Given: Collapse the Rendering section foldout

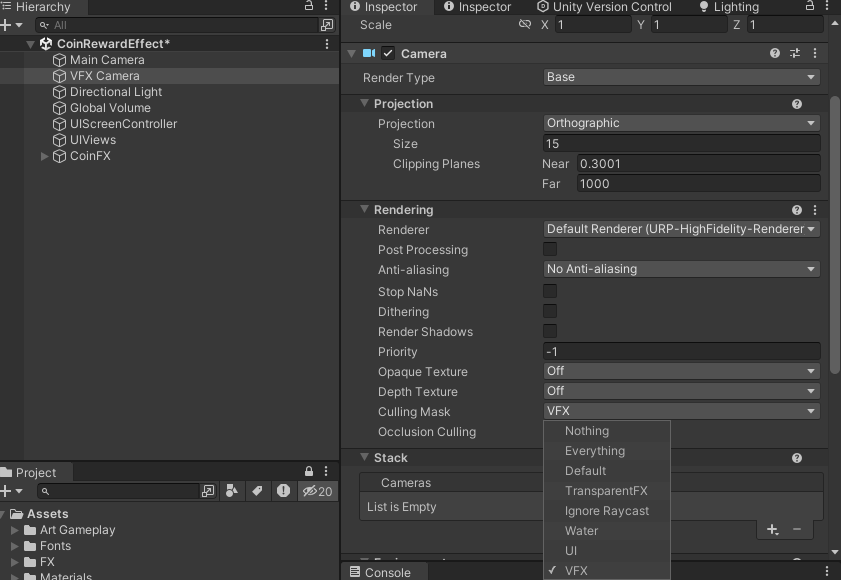Looking at the screenshot, I should click(x=364, y=209).
